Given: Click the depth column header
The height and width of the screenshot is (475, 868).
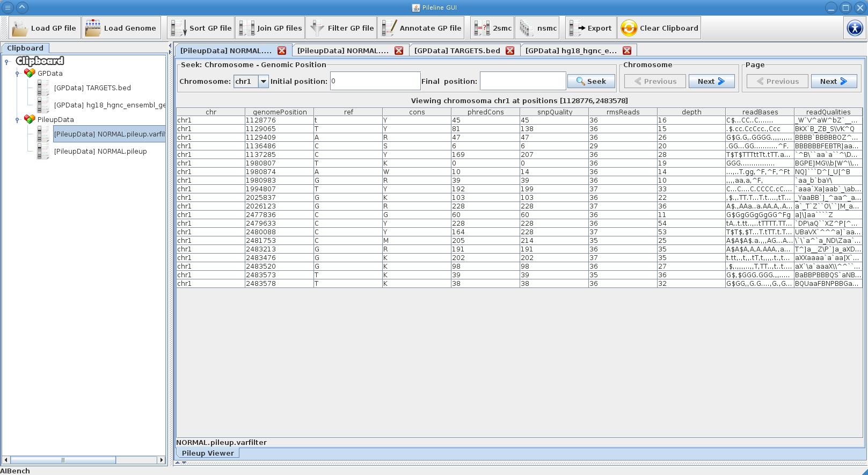Looking at the screenshot, I should click(691, 112).
